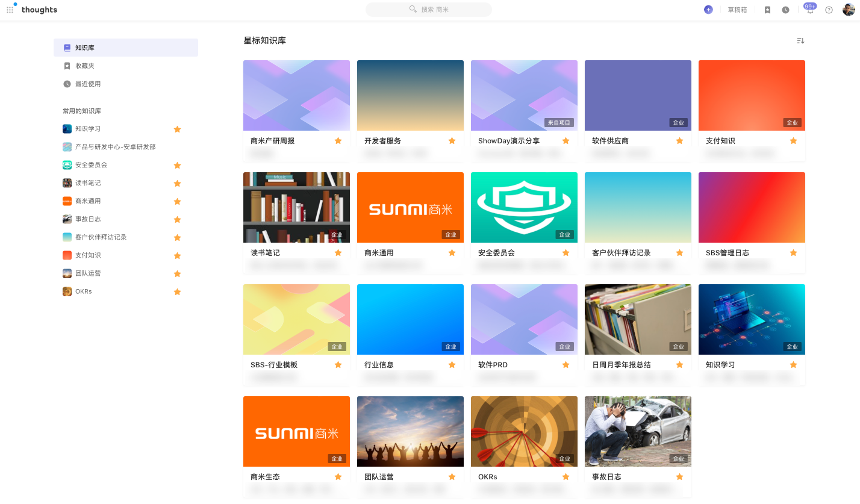Open 读书笔记 in sidebar list
Screen dimensions: 860x504
click(x=88, y=183)
